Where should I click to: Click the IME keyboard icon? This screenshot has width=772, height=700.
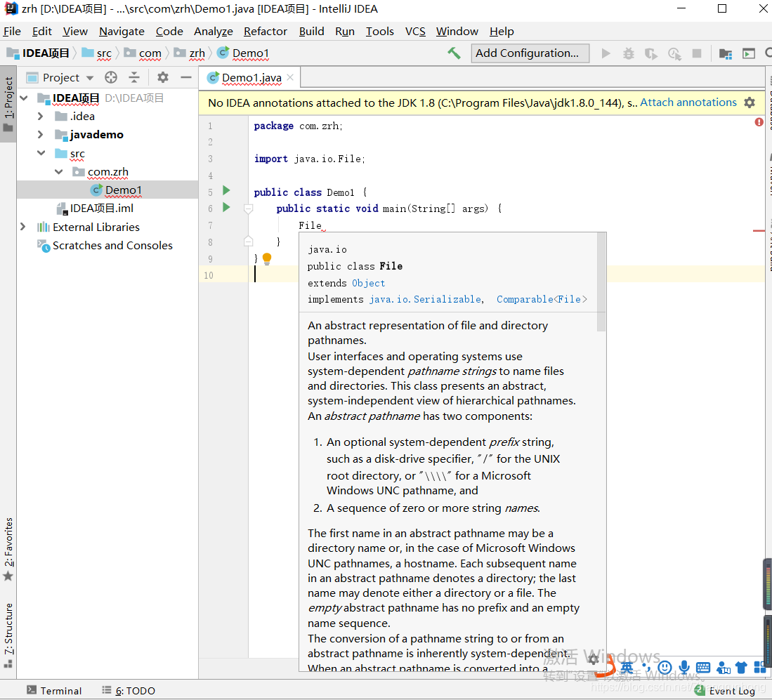[x=703, y=668]
